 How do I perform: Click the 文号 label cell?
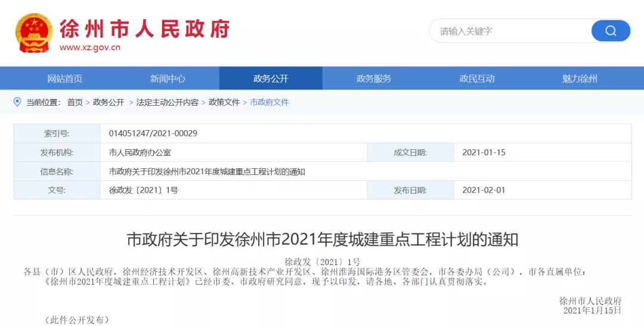coord(57,190)
